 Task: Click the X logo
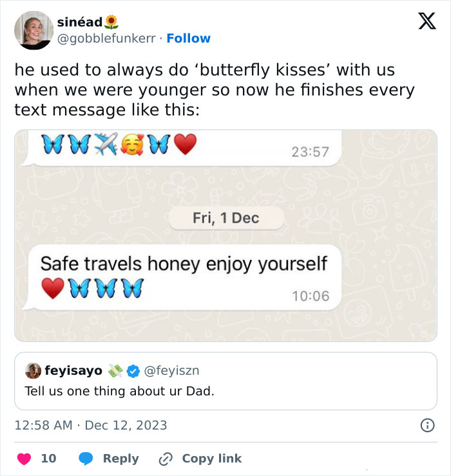427,22
